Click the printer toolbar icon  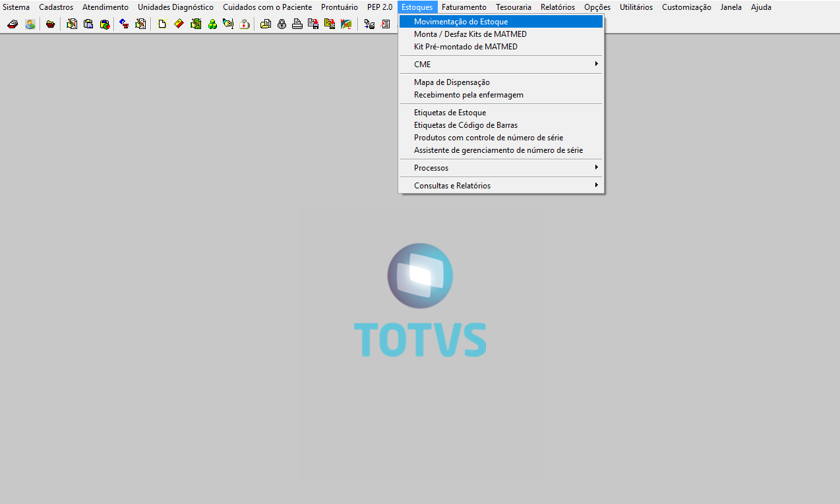[x=297, y=24]
